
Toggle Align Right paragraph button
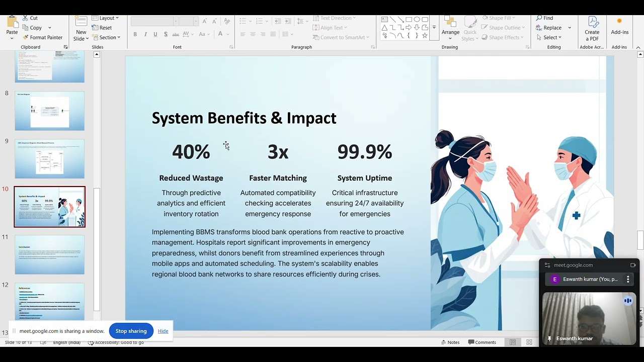[263, 34]
